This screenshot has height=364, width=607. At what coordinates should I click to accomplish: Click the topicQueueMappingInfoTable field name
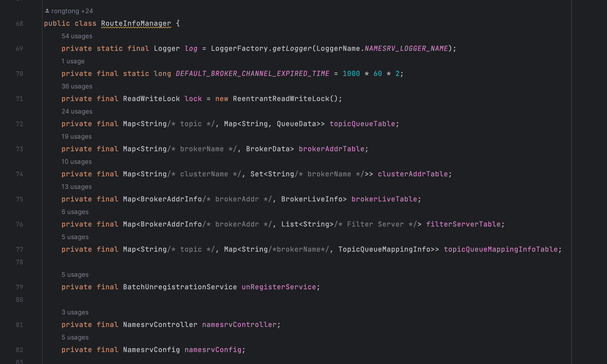point(501,249)
